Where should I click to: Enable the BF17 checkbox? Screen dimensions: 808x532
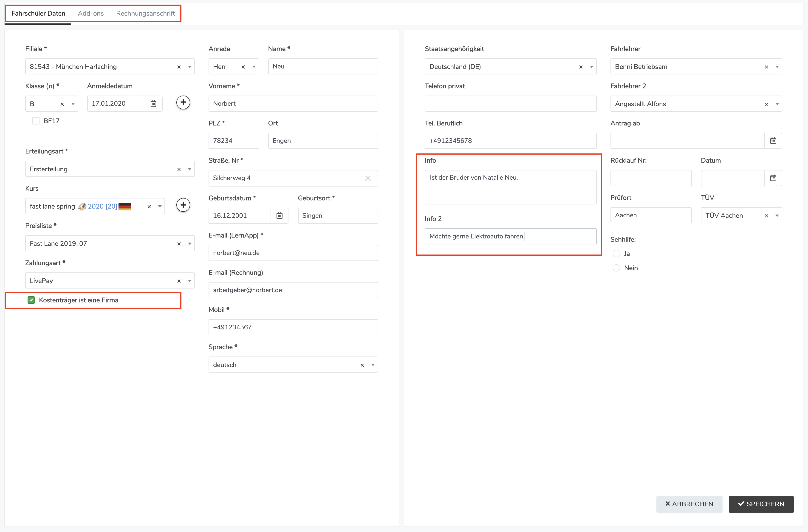pos(36,121)
